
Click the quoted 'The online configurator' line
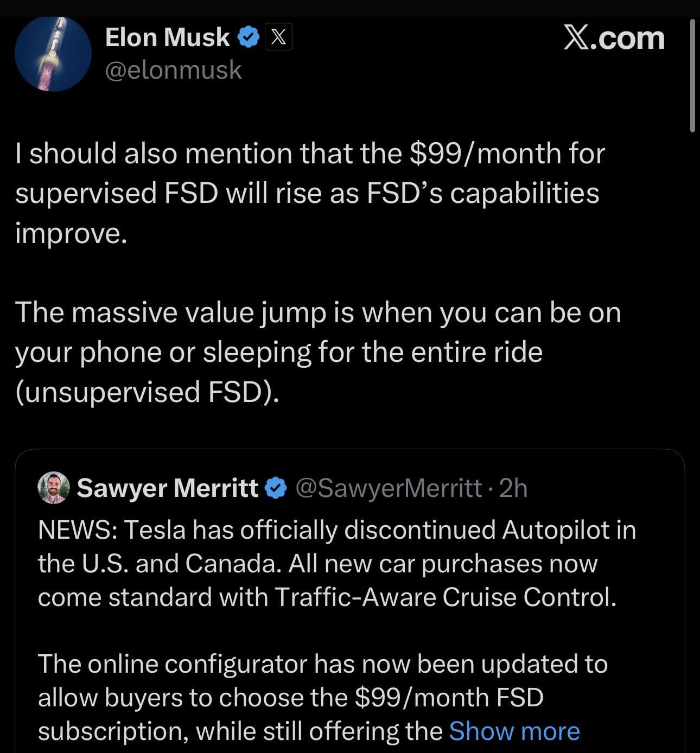coord(322,664)
